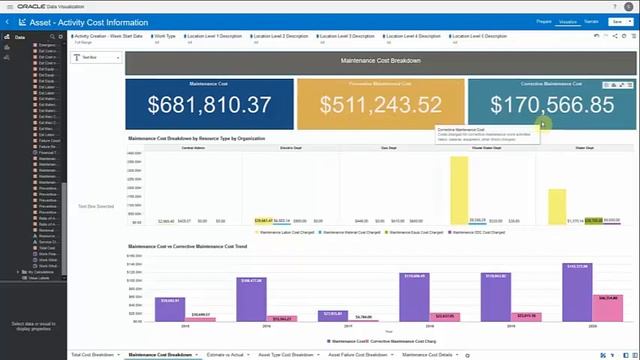Open the user profile avatar
Screen dimensions: 640x360
629,7
